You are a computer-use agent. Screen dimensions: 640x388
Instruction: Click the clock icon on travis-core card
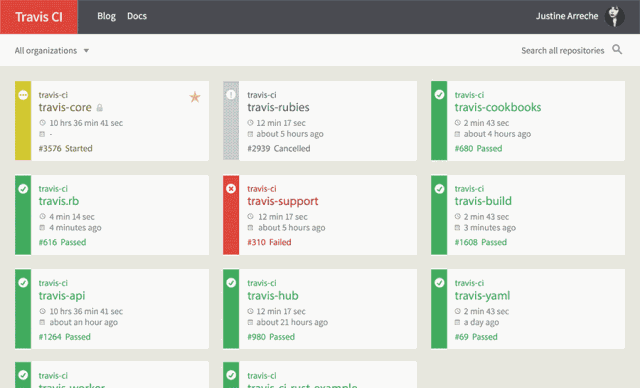pyautogui.click(x=42, y=122)
